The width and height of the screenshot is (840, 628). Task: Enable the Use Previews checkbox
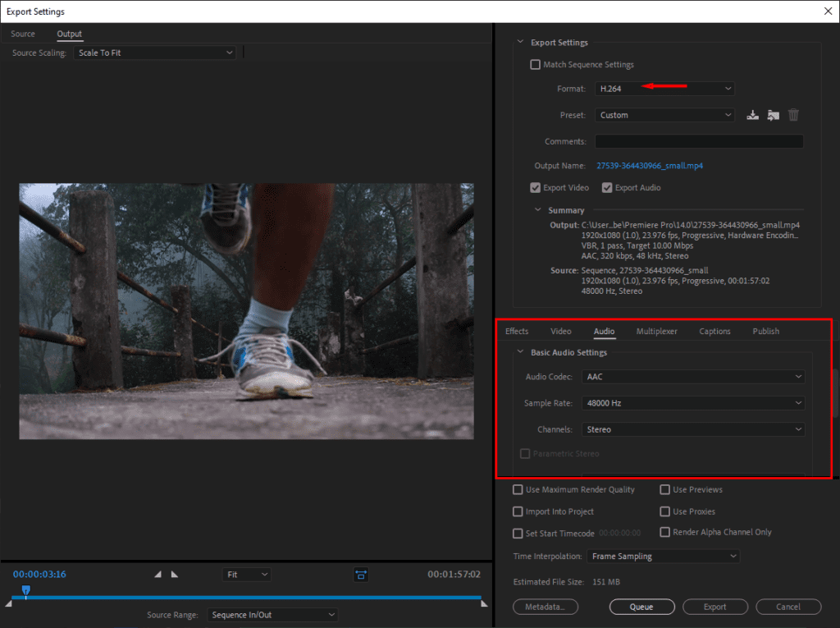[664, 489]
